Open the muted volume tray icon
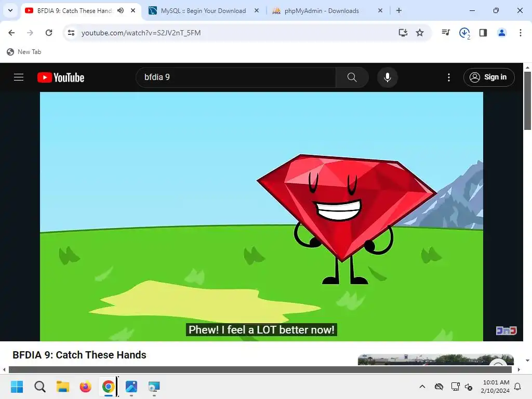This screenshot has height=399, width=532. pos(469,387)
